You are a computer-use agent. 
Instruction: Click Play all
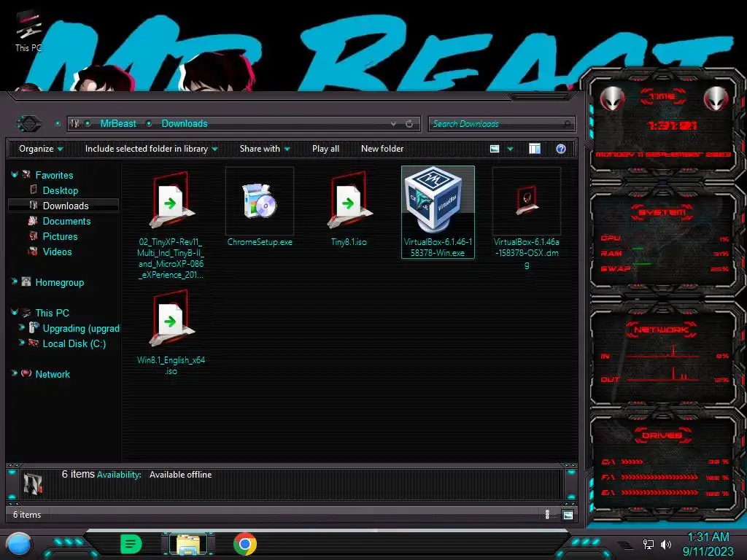[325, 149]
